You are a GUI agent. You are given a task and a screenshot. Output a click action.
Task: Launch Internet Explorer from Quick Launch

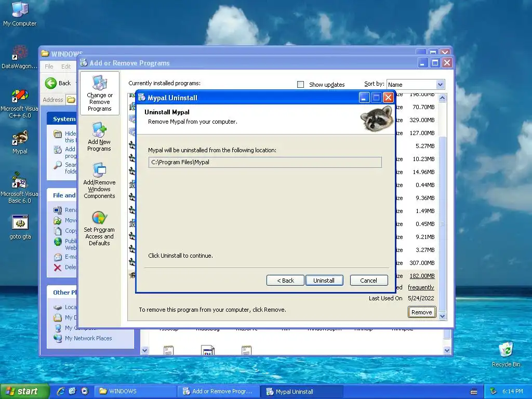[x=61, y=391]
